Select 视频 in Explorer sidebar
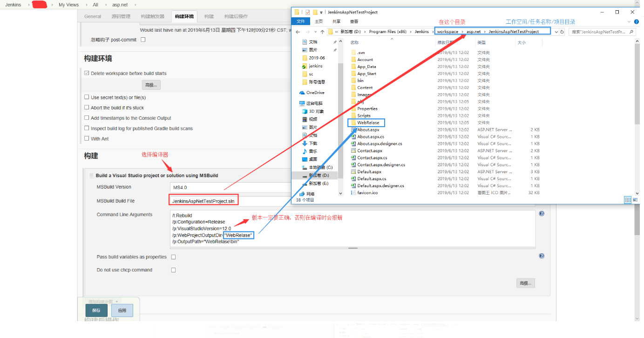 click(309, 119)
